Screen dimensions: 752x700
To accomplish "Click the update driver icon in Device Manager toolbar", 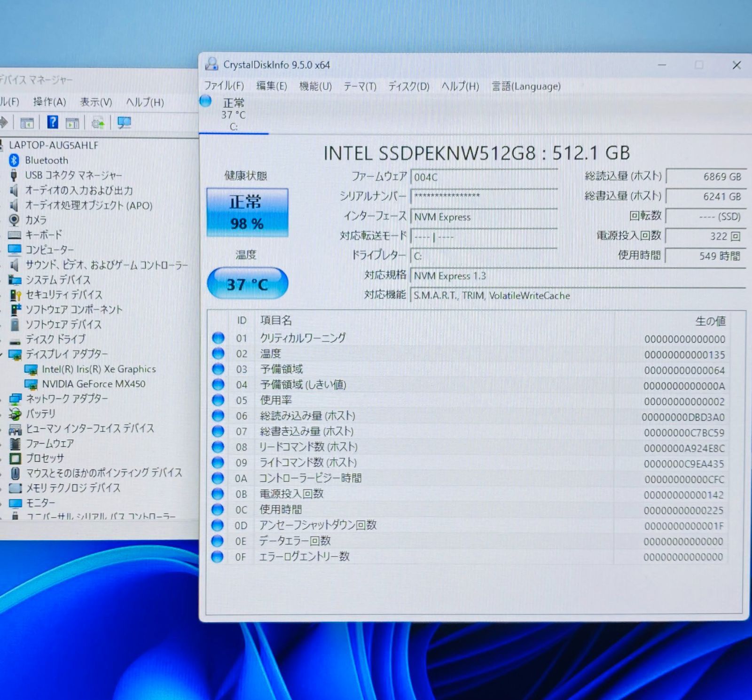I will [98, 123].
